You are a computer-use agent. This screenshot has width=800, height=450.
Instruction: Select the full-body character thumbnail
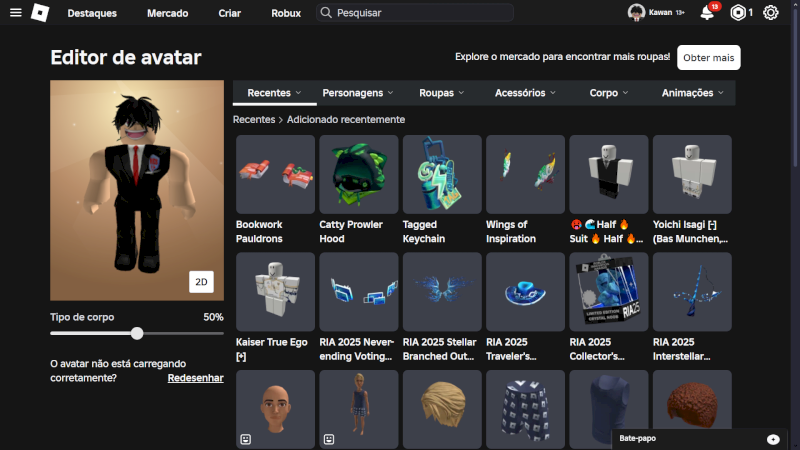coord(359,409)
